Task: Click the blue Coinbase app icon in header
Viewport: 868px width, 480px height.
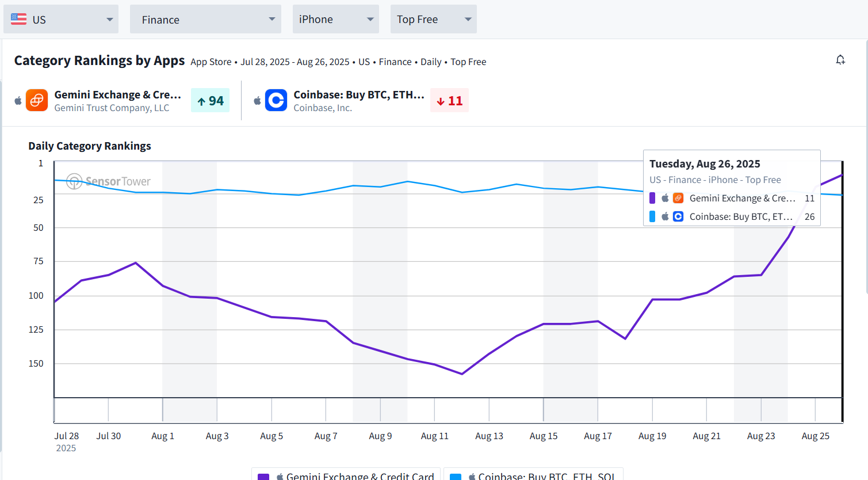Action: pos(276,101)
